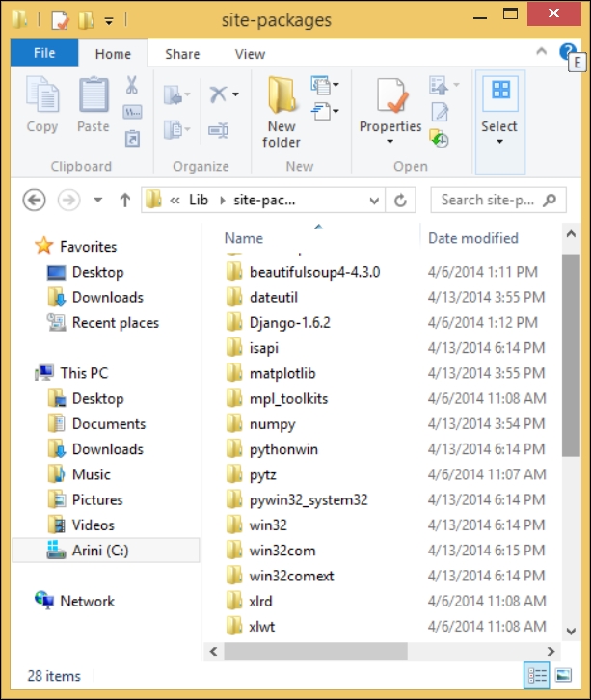Image resolution: width=591 pixels, height=700 pixels.
Task: Click the Paste clipboard icon
Action: [x=94, y=94]
